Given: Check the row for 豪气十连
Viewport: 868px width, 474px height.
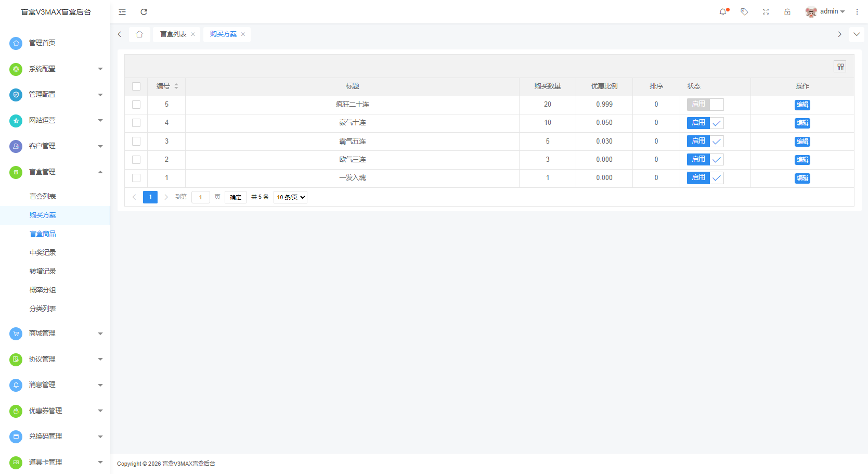Looking at the screenshot, I should click(136, 123).
